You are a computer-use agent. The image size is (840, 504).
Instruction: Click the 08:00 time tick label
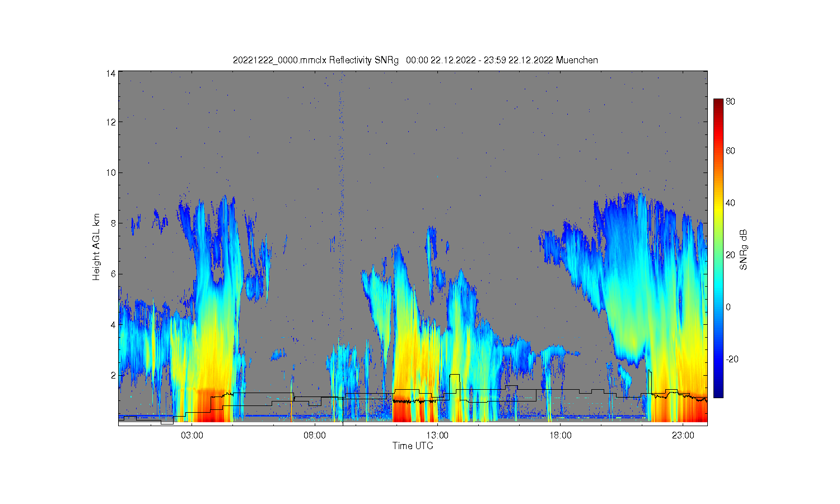click(x=315, y=435)
